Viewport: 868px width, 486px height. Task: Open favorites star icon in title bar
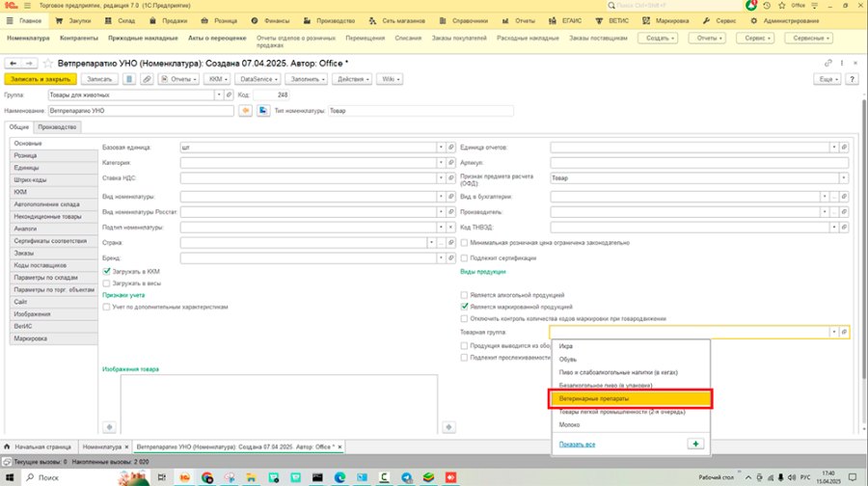point(781,6)
